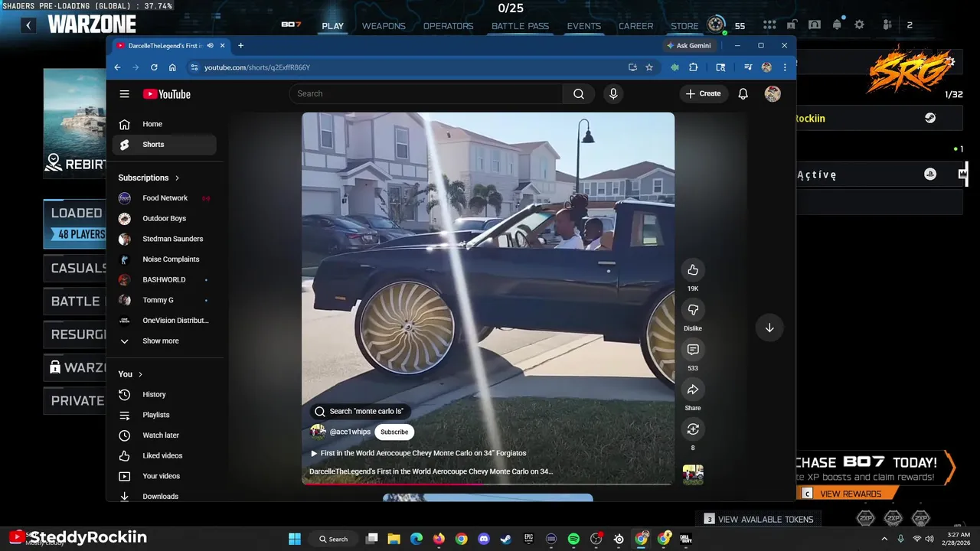This screenshot has width=980, height=551.
Task: Expand the You section chevron
Action: click(x=140, y=374)
